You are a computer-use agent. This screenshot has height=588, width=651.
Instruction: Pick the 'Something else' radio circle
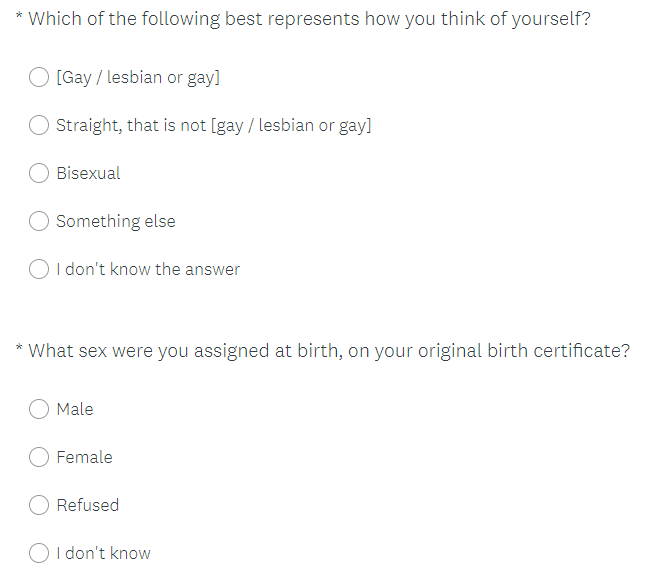pyautogui.click(x=39, y=221)
